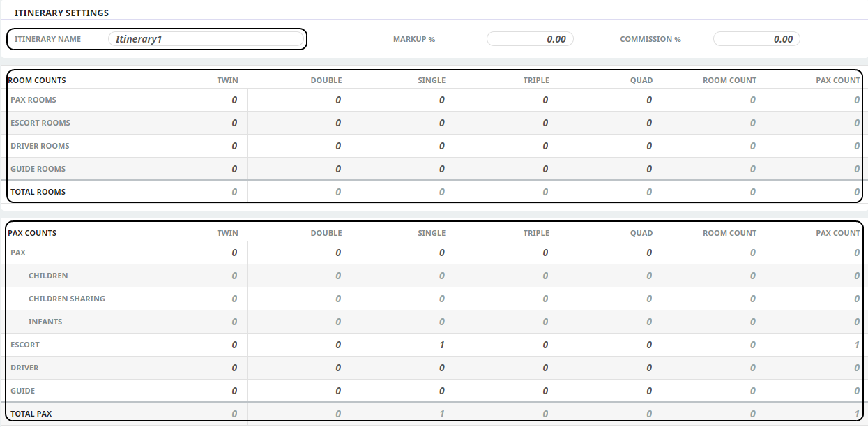Select Escort row Quad pax count cell
This screenshot has height=427, width=868.
(610, 345)
